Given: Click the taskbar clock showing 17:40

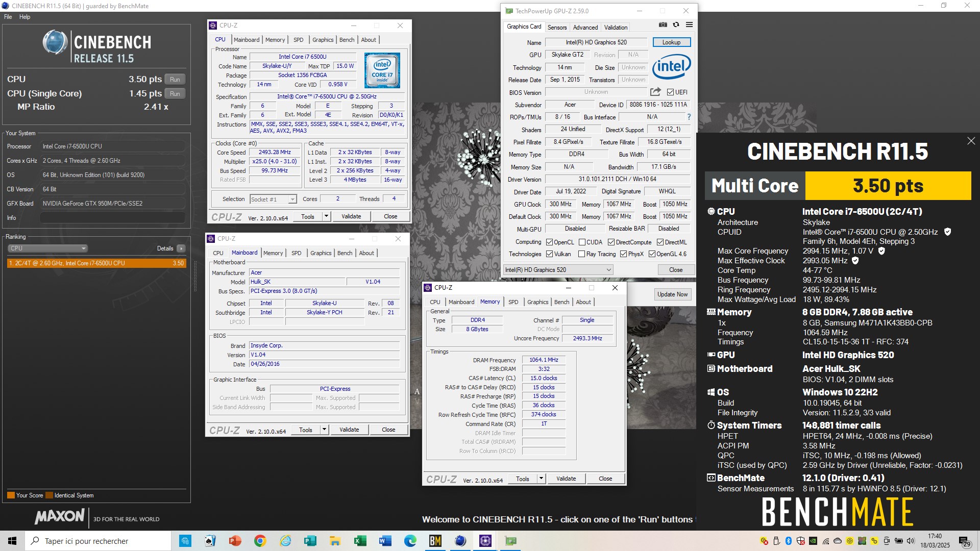Looking at the screenshot, I should [x=935, y=541].
